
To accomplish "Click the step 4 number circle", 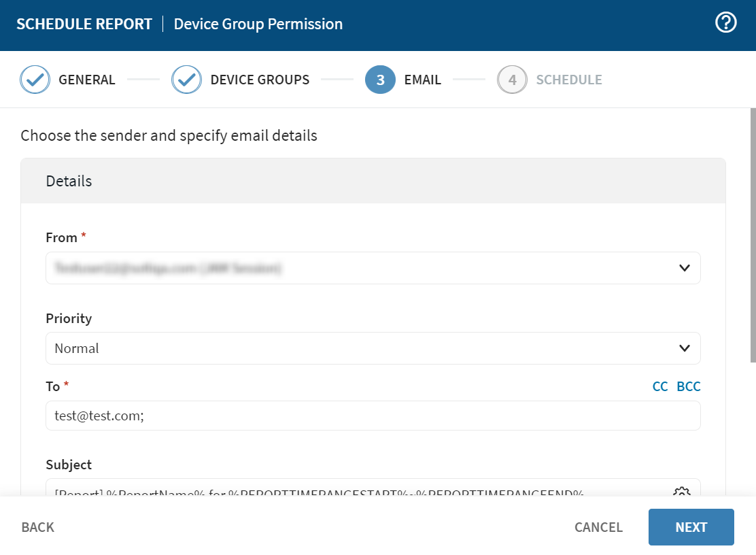I will [x=512, y=80].
